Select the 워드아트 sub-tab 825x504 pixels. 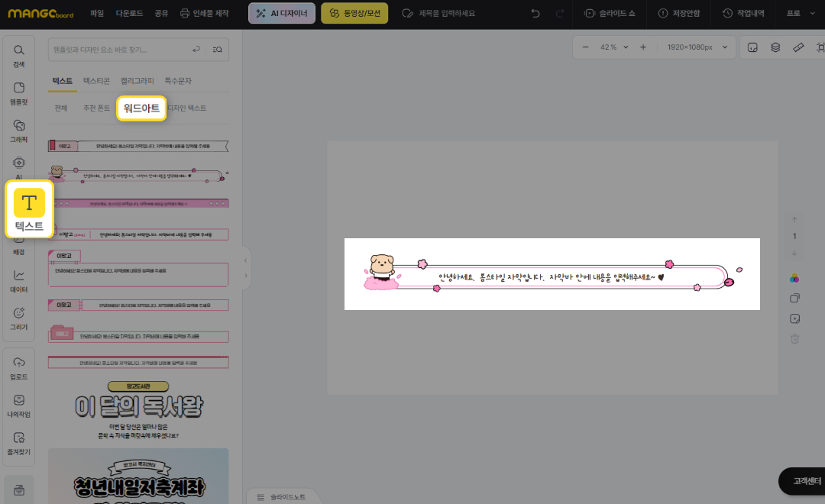point(141,108)
